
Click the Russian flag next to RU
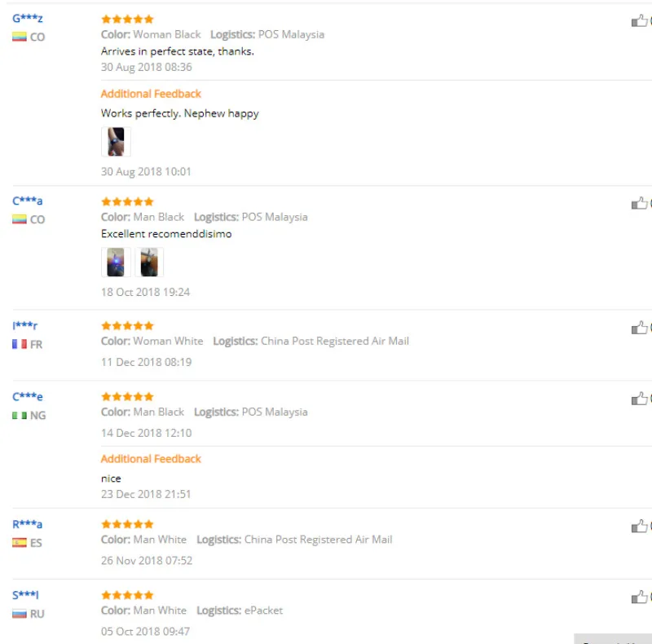[x=20, y=614]
